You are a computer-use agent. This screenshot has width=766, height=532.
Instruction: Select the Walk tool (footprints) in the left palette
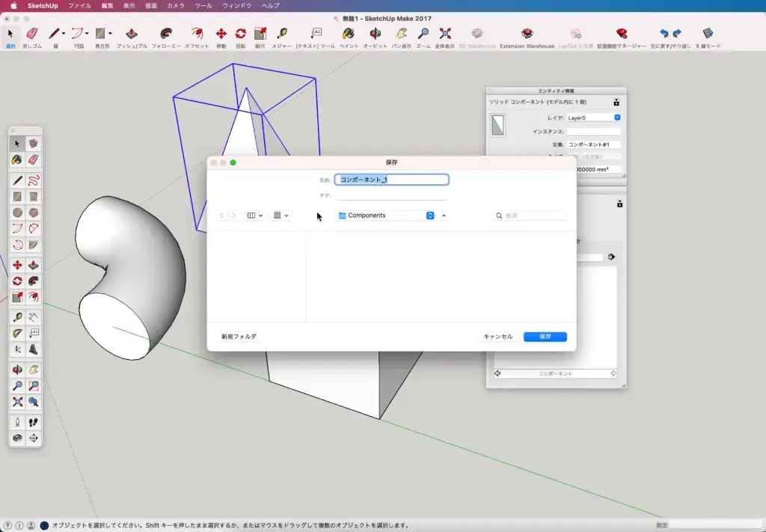pos(33,422)
